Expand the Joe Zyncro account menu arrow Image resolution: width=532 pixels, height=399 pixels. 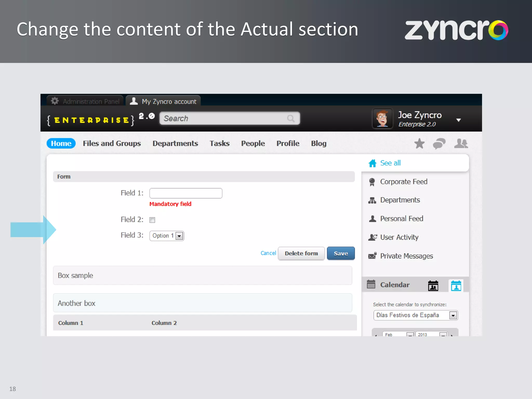458,120
